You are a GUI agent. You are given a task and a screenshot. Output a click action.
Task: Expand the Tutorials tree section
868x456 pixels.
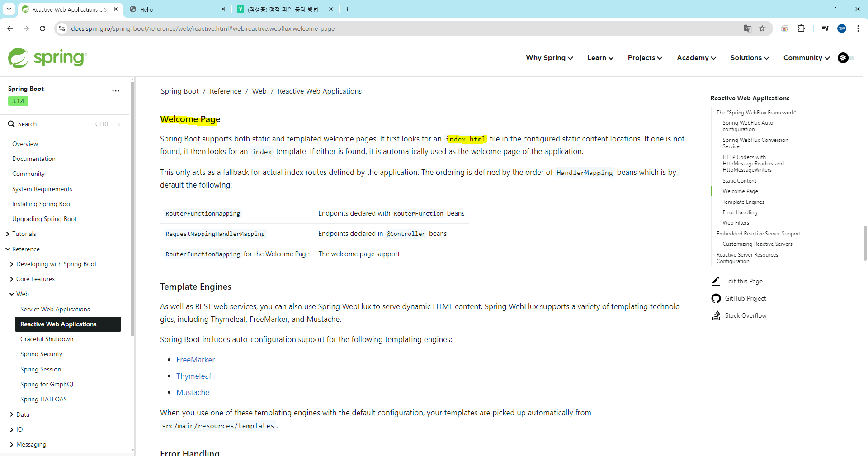click(x=8, y=234)
